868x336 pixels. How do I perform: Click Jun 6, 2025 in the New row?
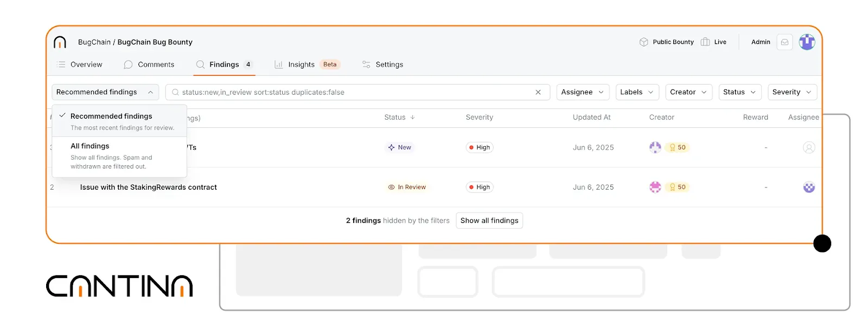pos(593,147)
